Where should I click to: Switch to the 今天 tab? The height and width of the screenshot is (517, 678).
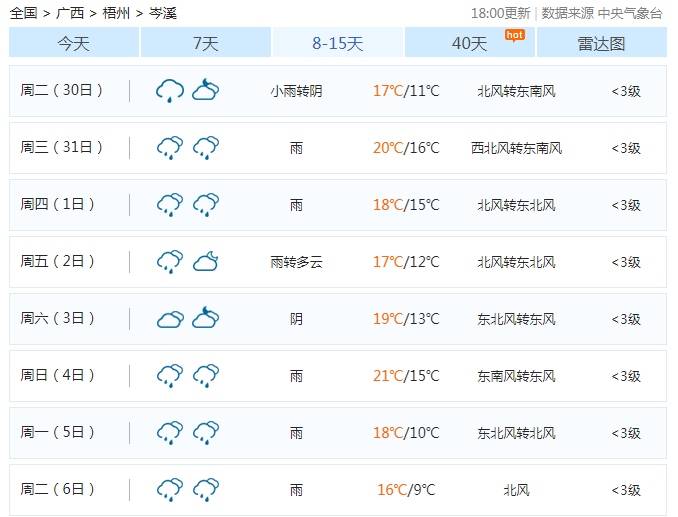tap(73, 43)
